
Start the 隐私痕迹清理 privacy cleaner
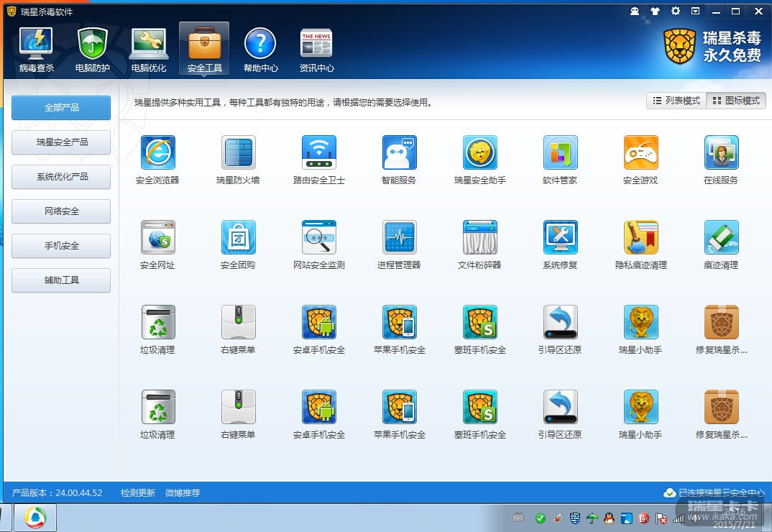pos(640,237)
